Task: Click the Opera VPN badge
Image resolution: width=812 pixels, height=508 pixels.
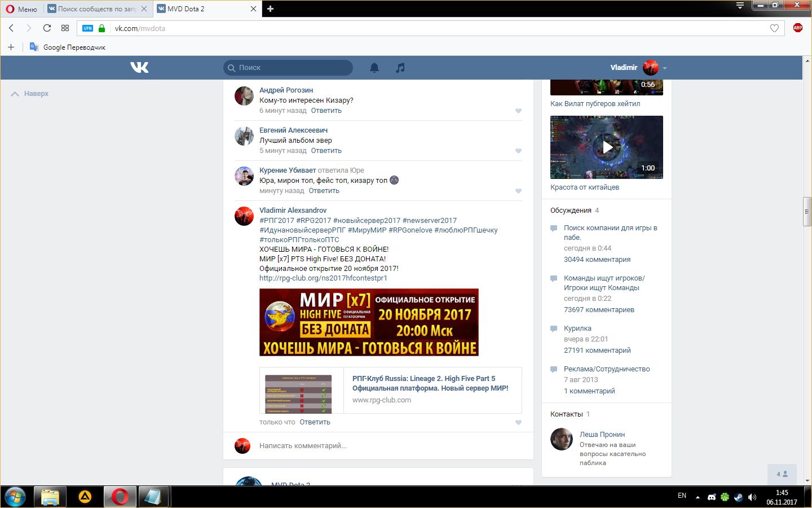Action: [87, 28]
